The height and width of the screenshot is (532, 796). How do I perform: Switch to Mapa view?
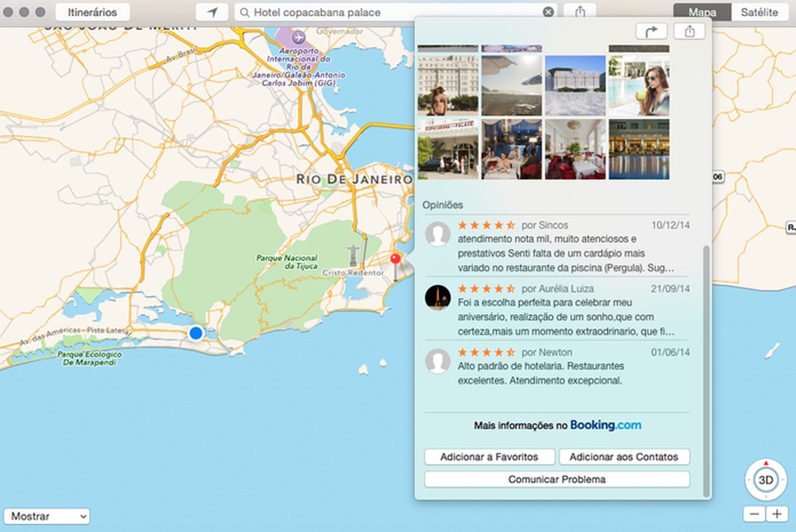[702, 12]
